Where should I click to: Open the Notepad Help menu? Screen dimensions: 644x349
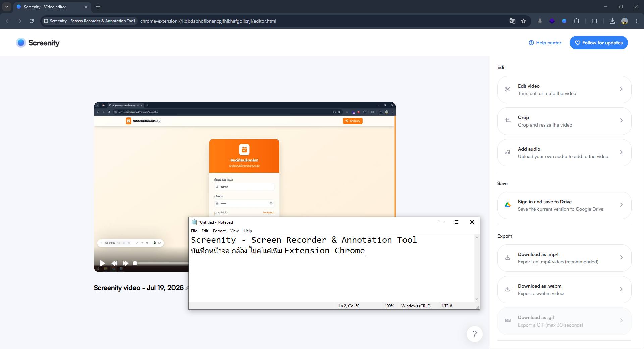(x=248, y=231)
